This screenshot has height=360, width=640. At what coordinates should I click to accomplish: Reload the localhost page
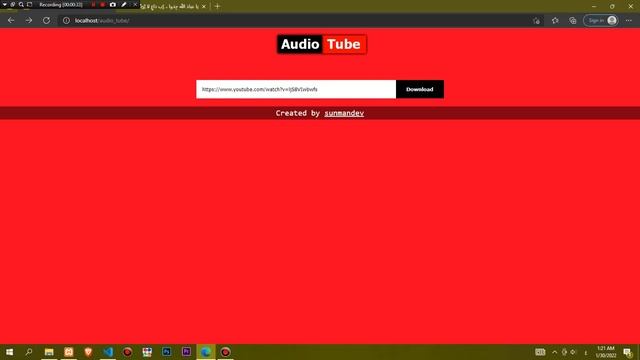[47, 20]
